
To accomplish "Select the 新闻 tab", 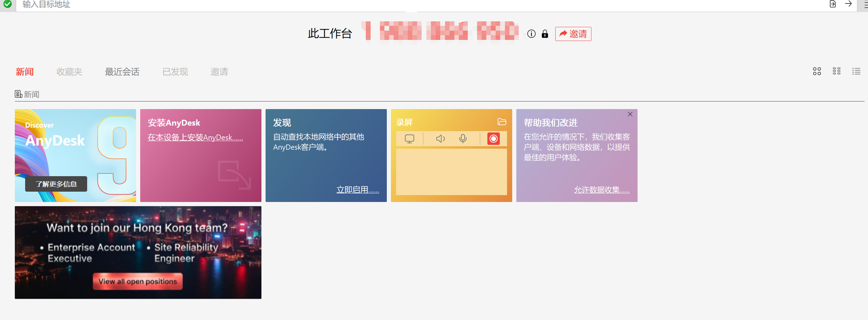I will pyautogui.click(x=25, y=72).
